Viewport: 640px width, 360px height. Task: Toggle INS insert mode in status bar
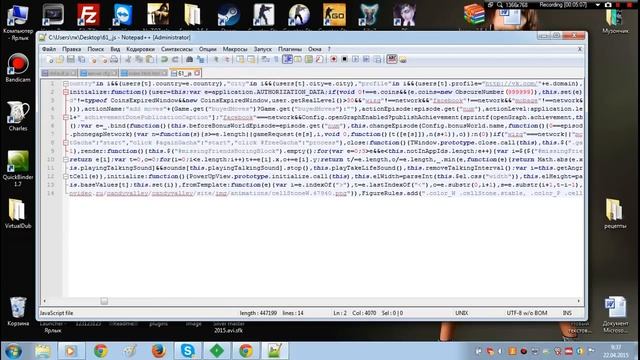click(567, 313)
